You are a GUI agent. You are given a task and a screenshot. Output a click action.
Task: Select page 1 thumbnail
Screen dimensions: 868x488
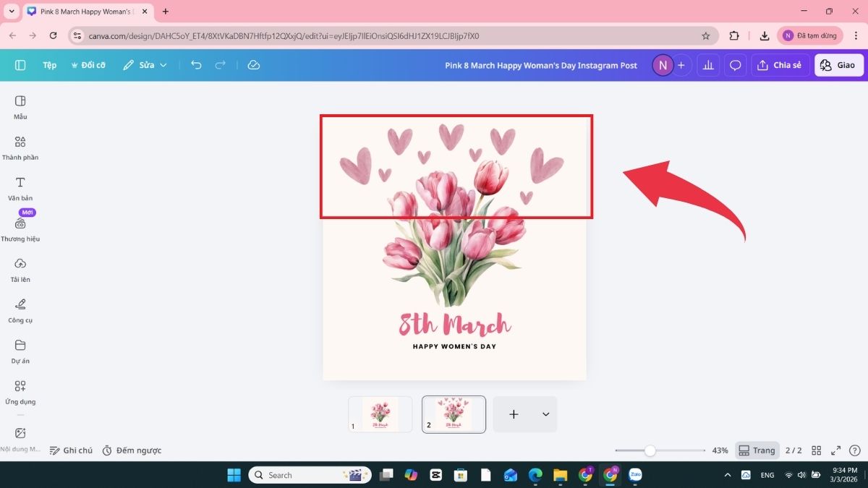point(380,414)
